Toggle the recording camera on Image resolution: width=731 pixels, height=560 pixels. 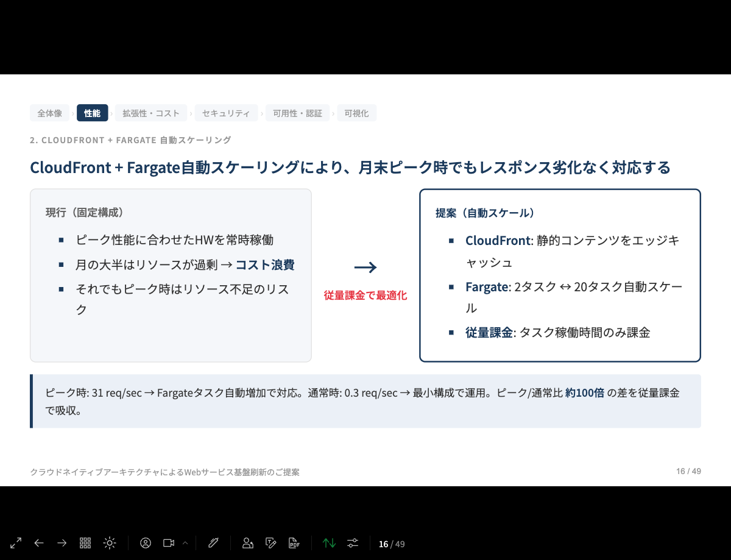168,543
